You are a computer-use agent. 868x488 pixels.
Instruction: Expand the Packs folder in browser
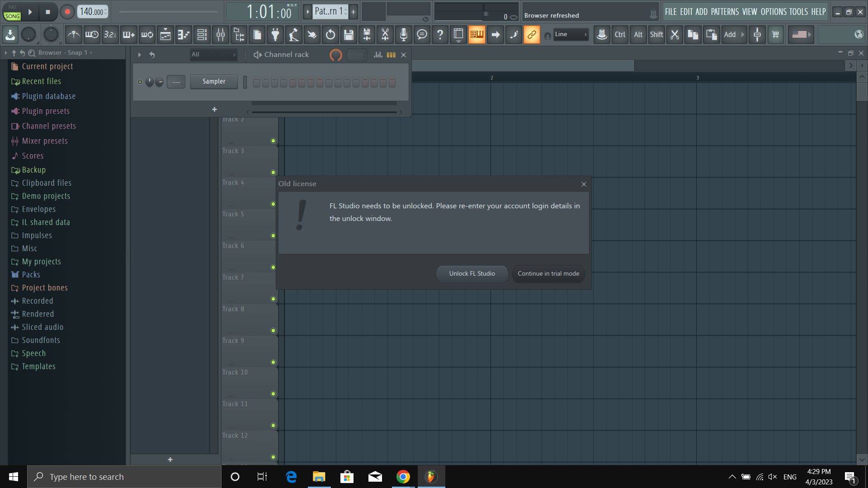click(x=31, y=275)
